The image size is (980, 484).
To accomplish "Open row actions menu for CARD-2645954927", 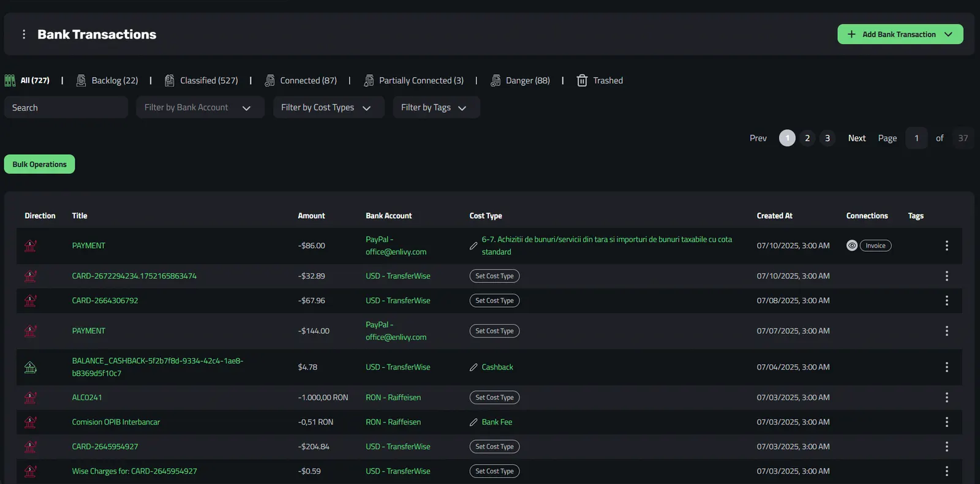I will [x=947, y=447].
